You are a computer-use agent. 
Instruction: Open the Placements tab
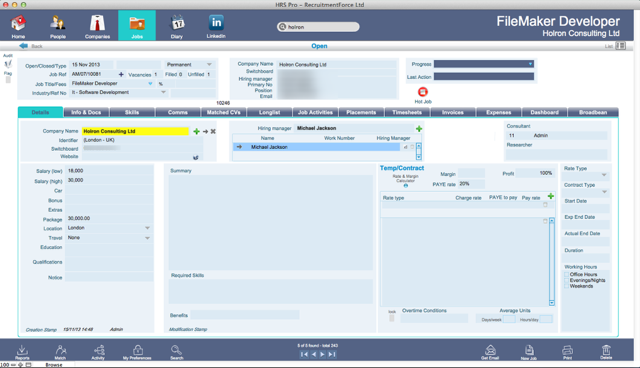click(x=361, y=112)
